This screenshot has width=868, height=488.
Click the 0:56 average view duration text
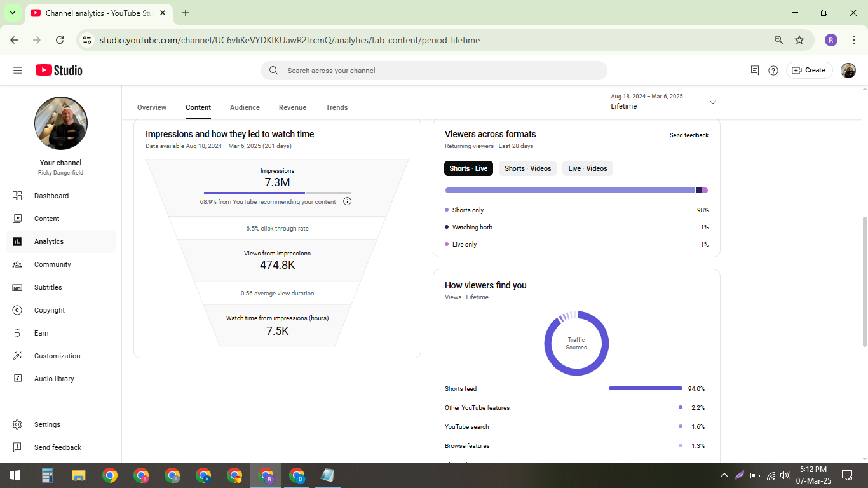click(277, 294)
